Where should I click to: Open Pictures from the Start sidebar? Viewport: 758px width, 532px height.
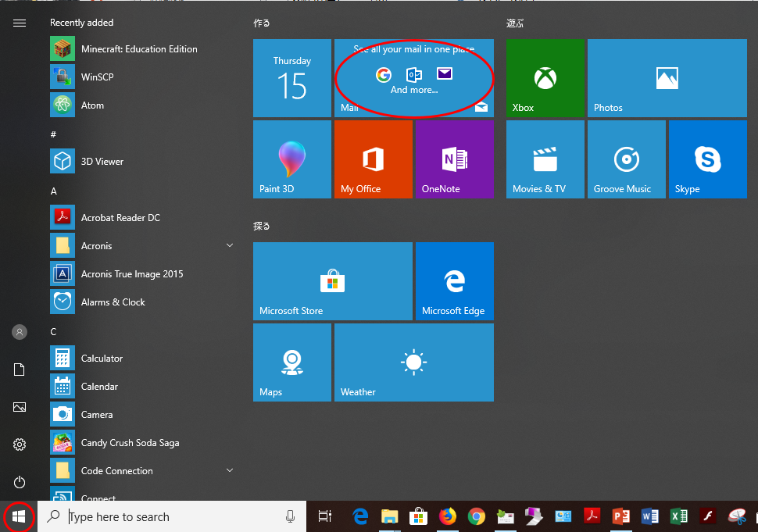point(20,407)
